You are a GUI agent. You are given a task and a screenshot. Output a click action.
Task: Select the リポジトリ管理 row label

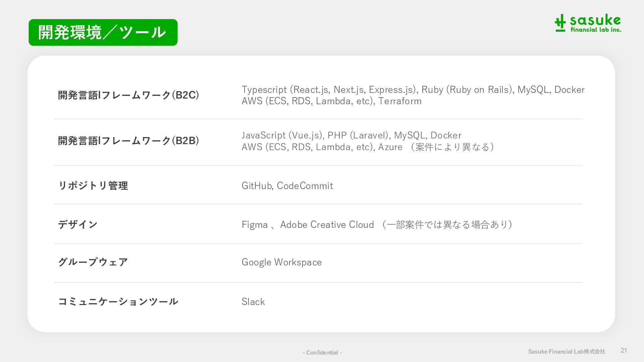(x=93, y=186)
